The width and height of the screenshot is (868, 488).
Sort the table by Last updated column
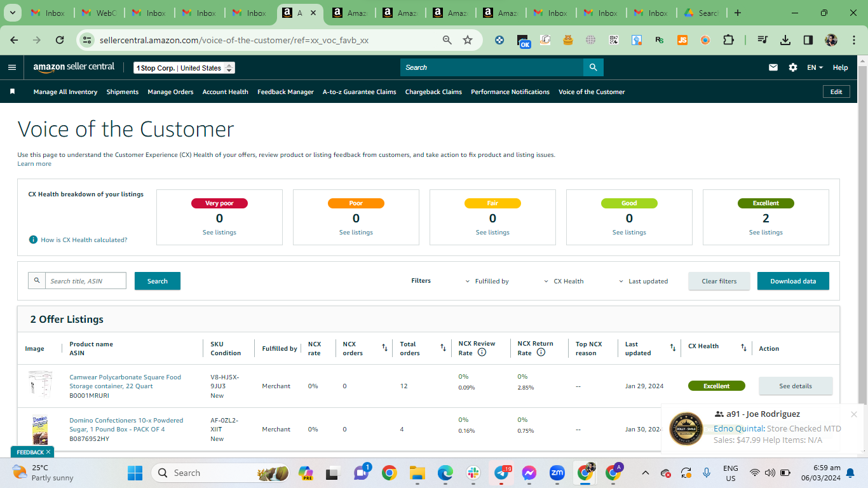point(673,348)
